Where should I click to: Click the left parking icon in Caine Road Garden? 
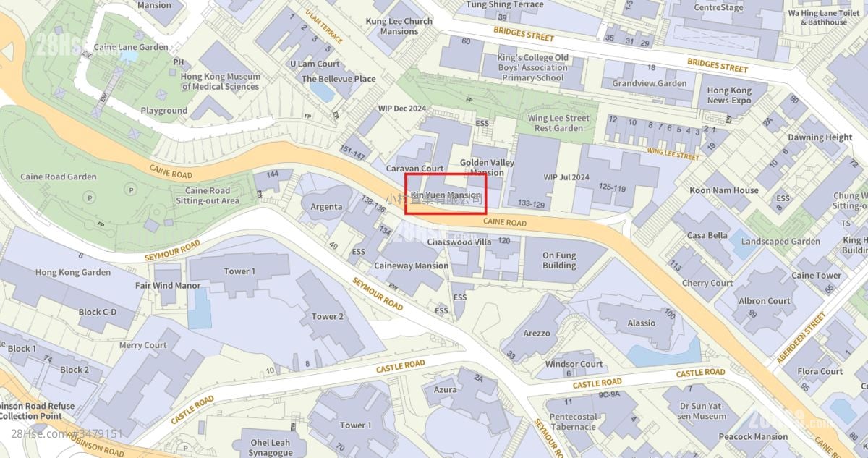pos(90,197)
